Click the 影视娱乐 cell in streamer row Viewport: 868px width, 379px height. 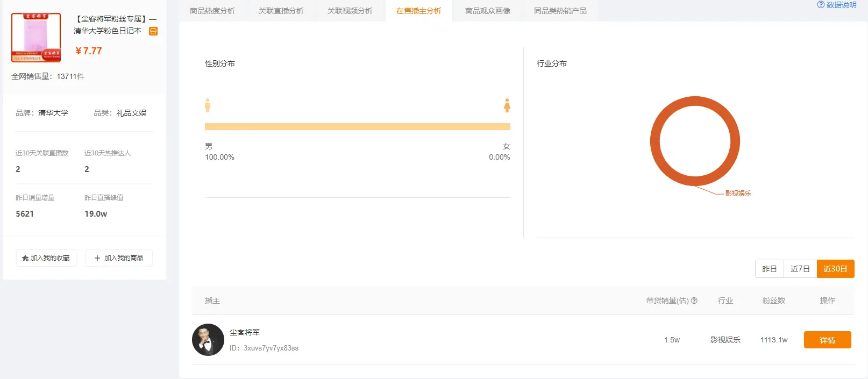725,340
